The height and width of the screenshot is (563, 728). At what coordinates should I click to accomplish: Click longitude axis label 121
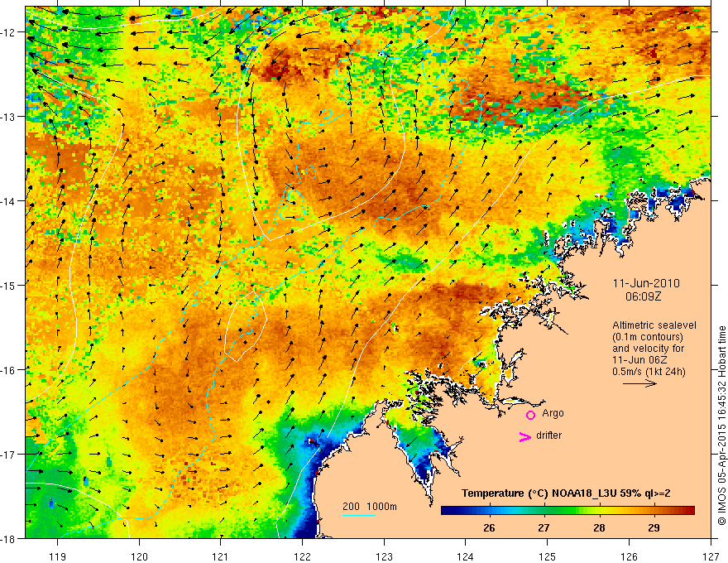coord(221,556)
